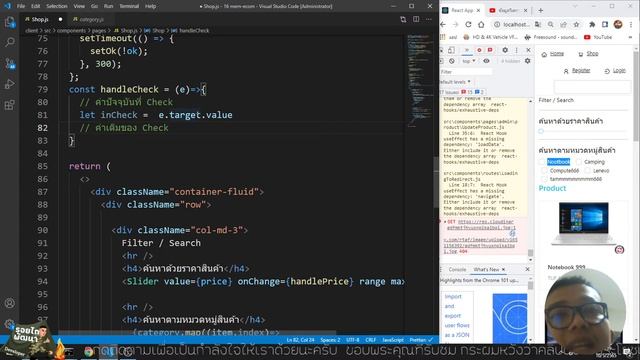Click the Chrome profile avatar

click(x=618, y=24)
